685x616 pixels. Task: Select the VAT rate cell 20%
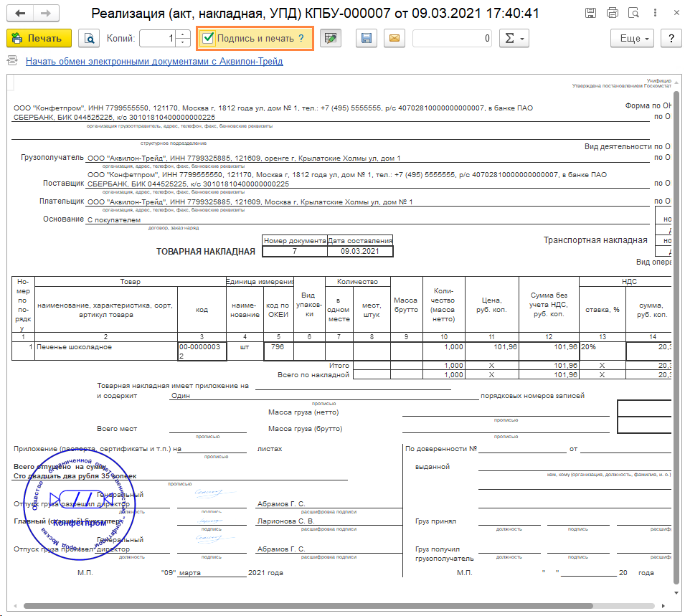point(603,351)
